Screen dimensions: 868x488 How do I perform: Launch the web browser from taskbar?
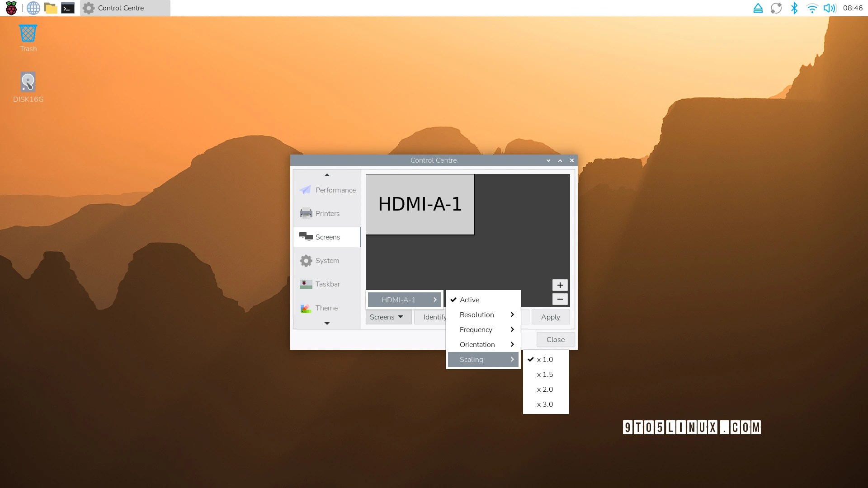[33, 8]
